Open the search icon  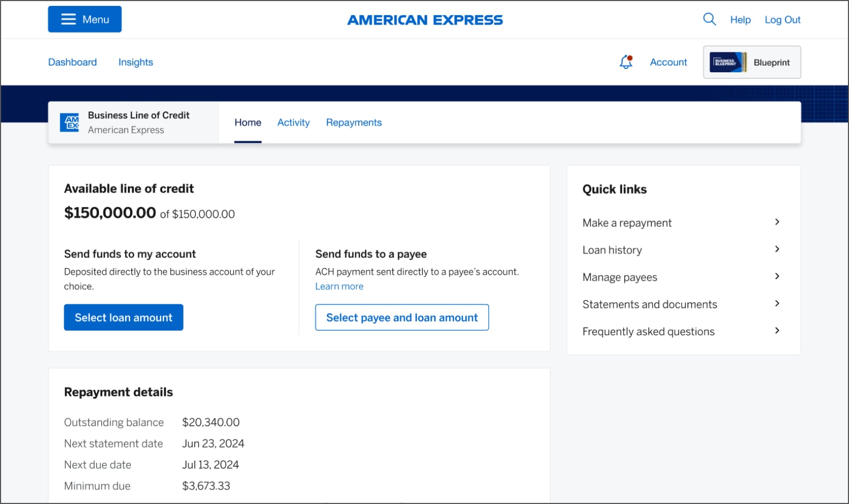(709, 19)
